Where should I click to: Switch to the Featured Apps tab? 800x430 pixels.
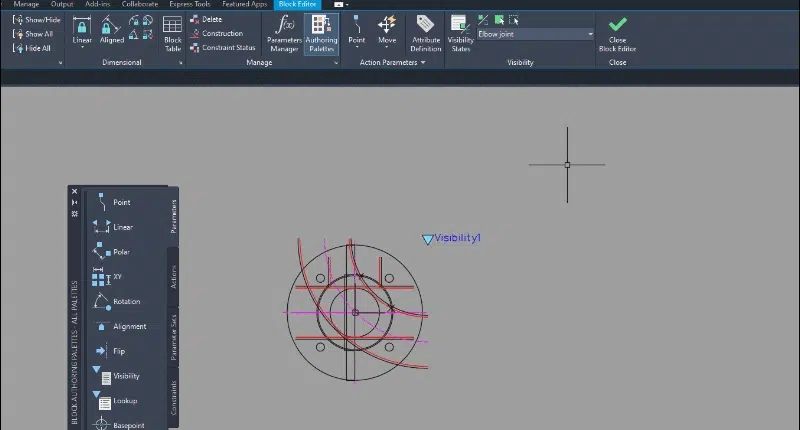(x=244, y=4)
